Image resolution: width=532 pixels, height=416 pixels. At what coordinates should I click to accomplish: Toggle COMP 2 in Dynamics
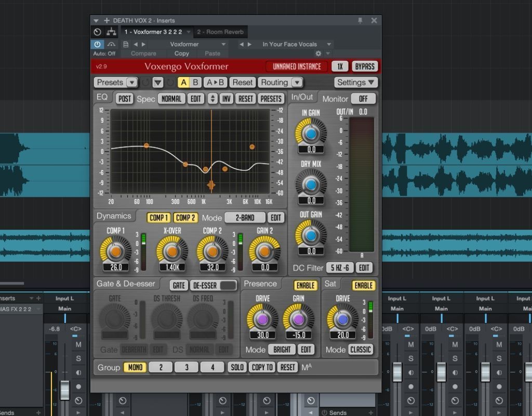pos(185,218)
